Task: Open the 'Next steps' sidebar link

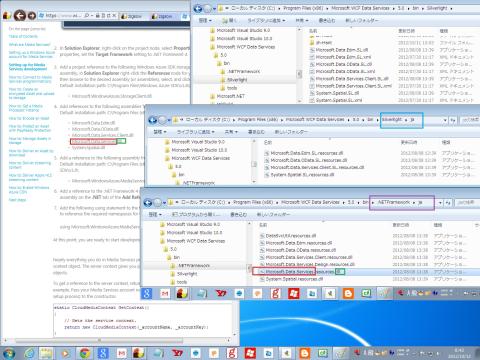Action: pyautogui.click(x=17, y=200)
